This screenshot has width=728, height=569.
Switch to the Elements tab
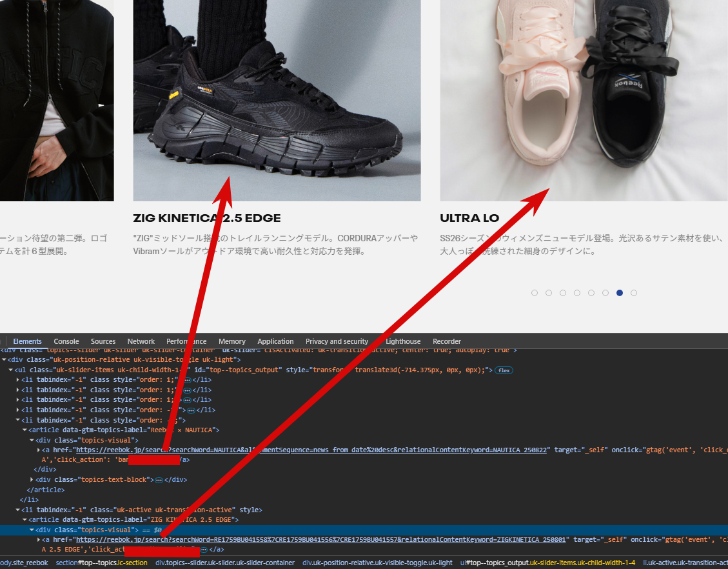(27, 341)
